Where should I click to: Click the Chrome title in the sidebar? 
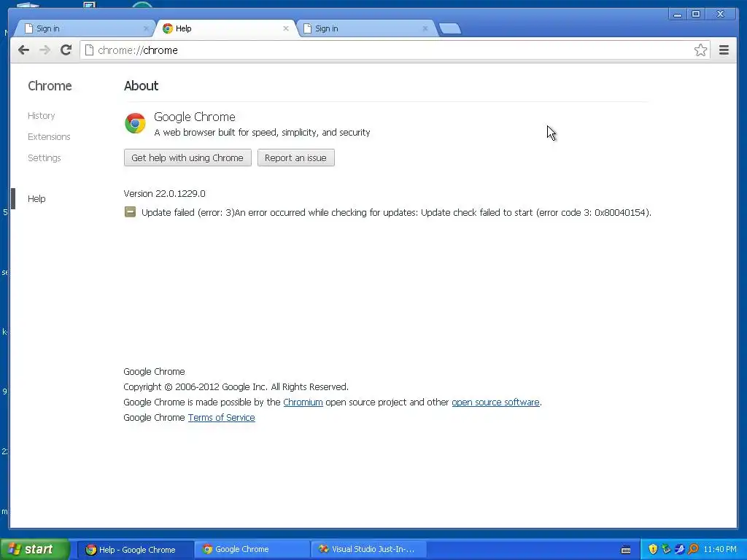(50, 86)
